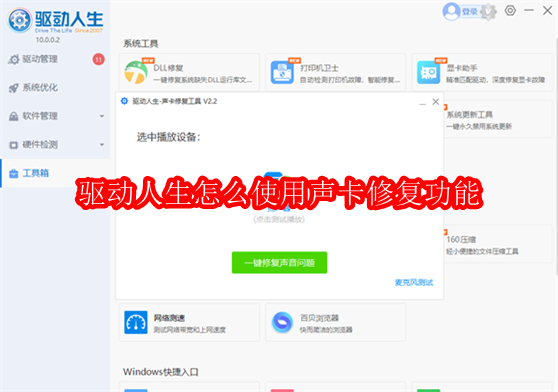Click the toolbox icon beside 工具箱
The height and width of the screenshot is (392, 558).
[14, 174]
